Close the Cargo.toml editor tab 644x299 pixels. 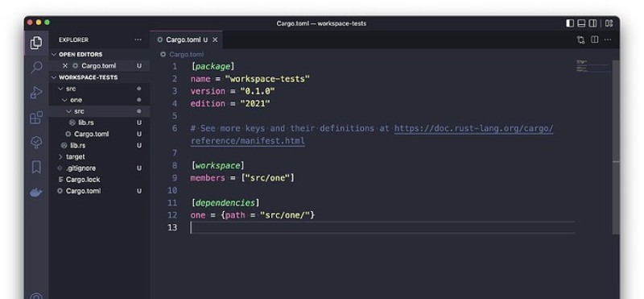[x=215, y=40]
